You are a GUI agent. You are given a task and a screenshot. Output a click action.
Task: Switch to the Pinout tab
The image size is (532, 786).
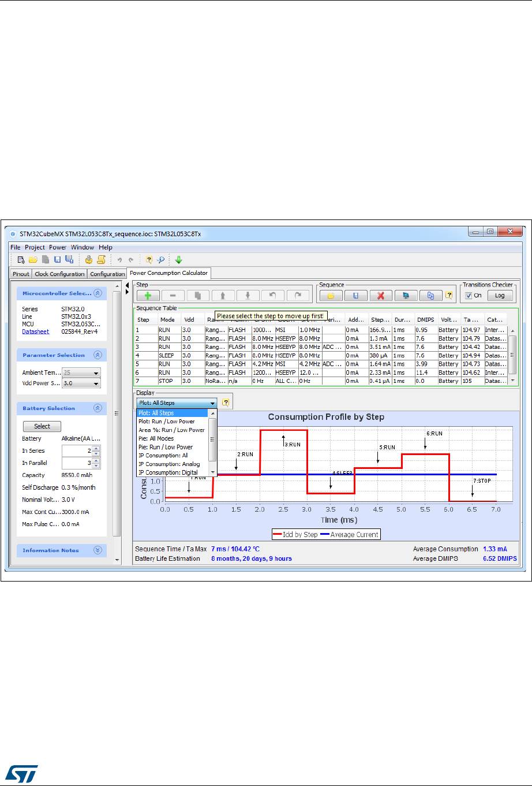coord(21,274)
